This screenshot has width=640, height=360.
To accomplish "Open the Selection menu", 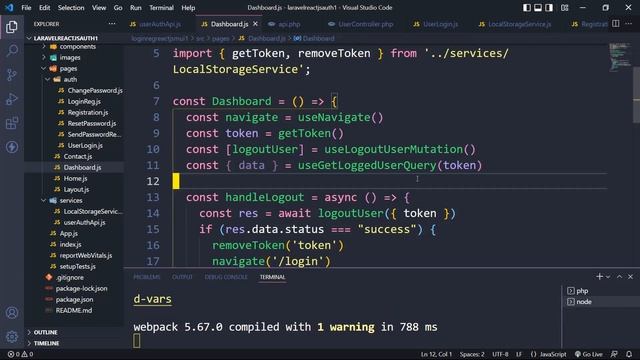I will (x=71, y=8).
